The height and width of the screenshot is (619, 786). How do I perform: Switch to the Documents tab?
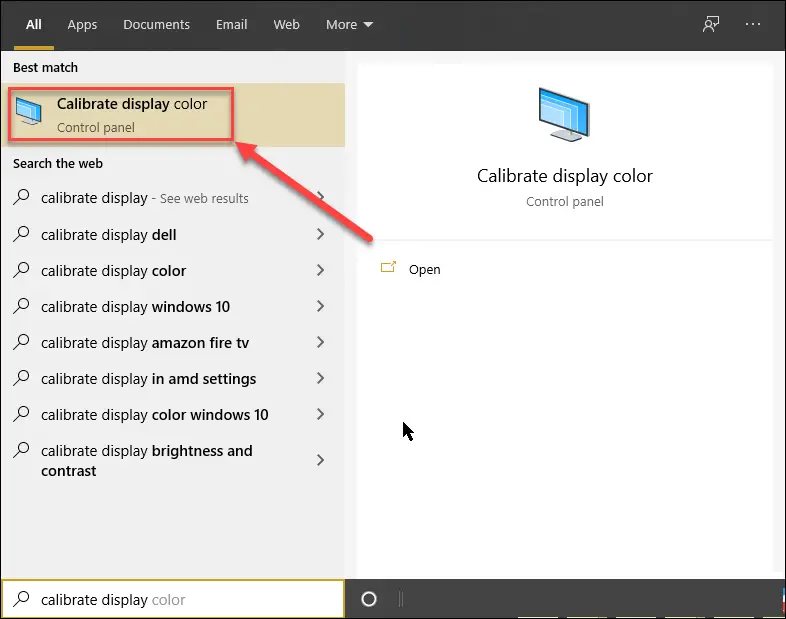coord(156,25)
